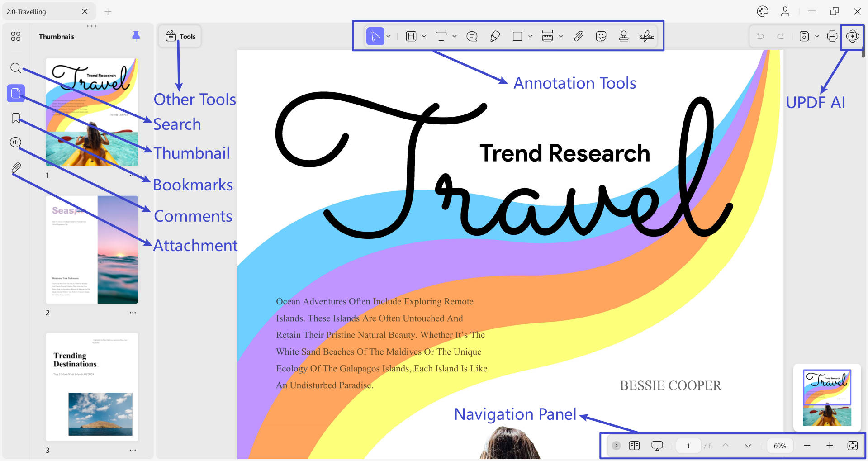Select the Trending Destinations page 3 thumbnail
Viewport: 868px width, 461px height.
[x=92, y=387]
